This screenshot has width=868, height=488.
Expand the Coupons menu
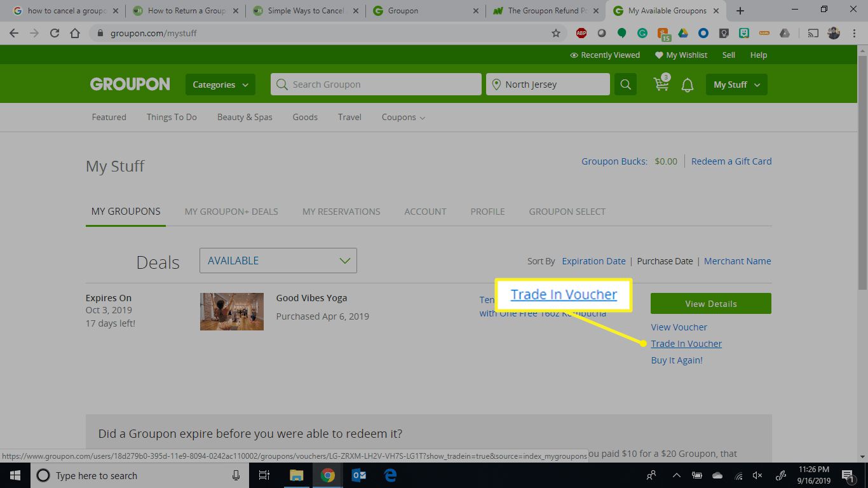pos(403,117)
